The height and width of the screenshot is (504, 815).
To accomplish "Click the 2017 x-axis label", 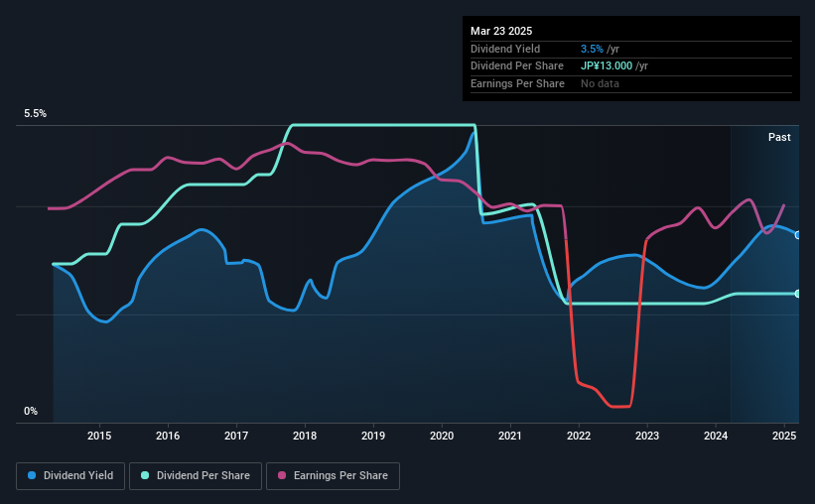I will [236, 436].
